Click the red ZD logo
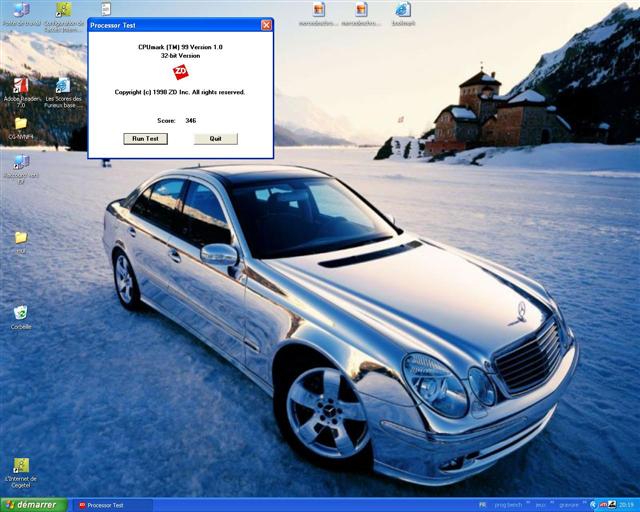 180,72
